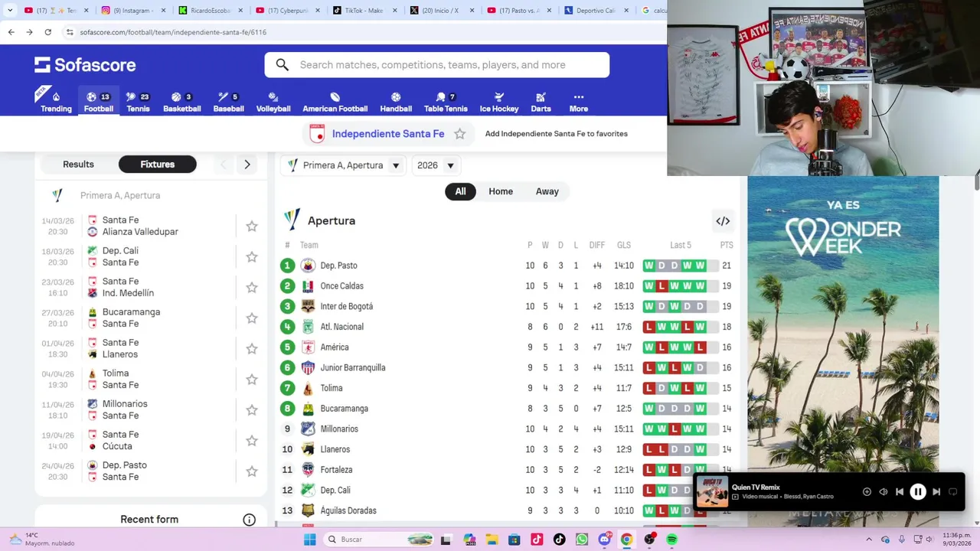Pause the Quien TV Remix playback
Screen dimensions: 980x551
point(917,492)
